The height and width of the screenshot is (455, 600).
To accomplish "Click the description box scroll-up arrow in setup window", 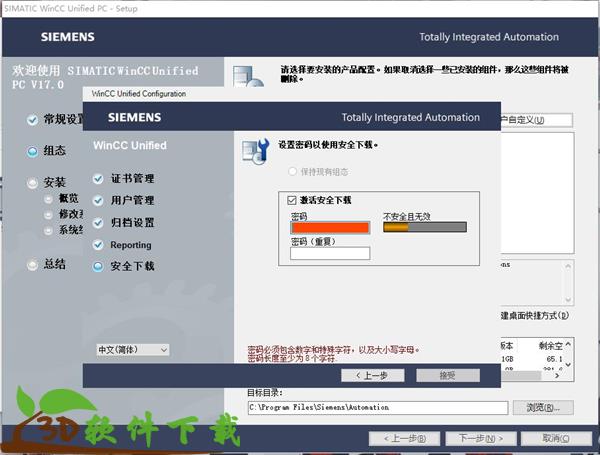I will click(568, 266).
